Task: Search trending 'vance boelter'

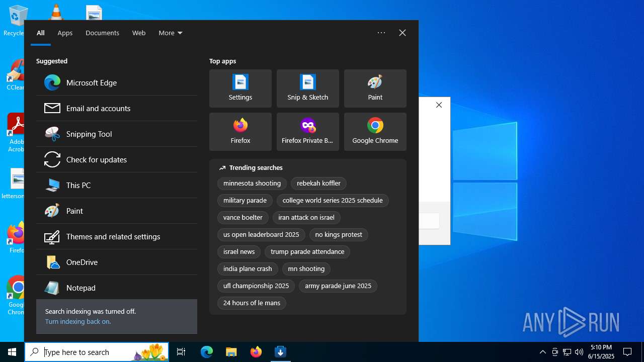Action: tap(243, 218)
